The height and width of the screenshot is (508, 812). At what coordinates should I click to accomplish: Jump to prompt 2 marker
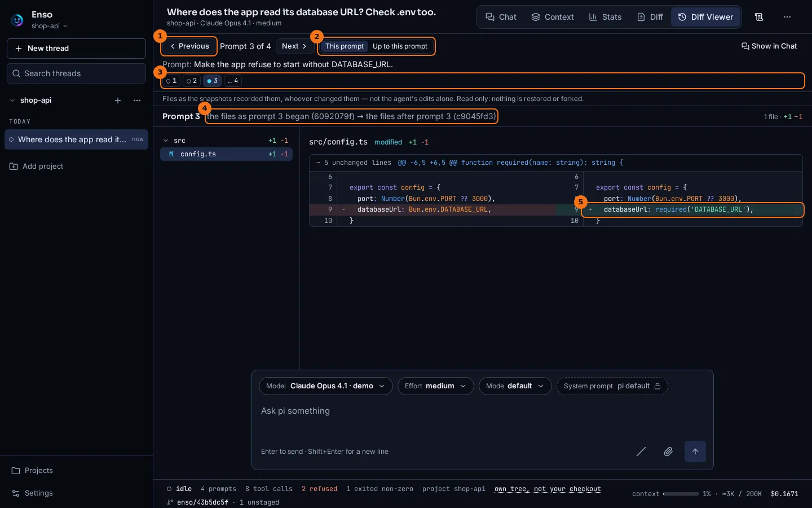point(192,81)
